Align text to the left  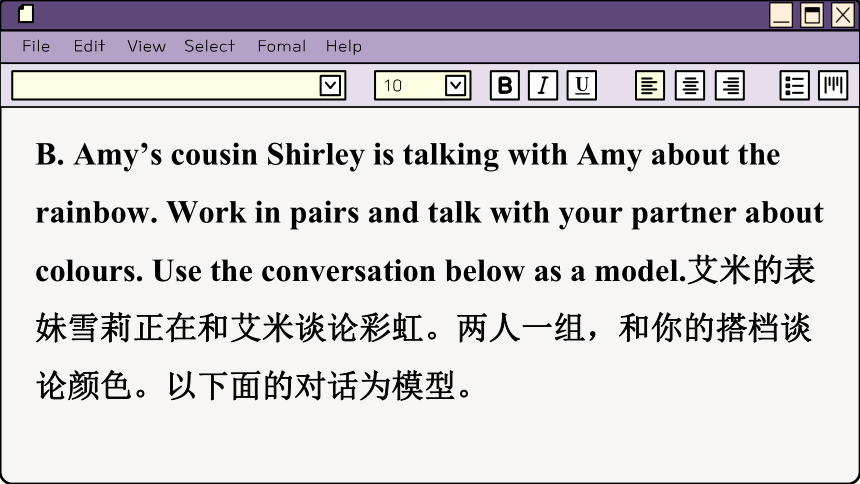point(650,86)
